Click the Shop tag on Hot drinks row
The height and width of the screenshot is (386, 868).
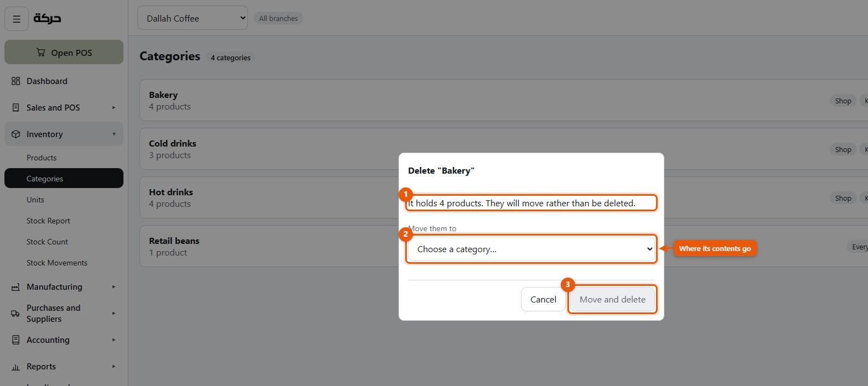(x=843, y=198)
